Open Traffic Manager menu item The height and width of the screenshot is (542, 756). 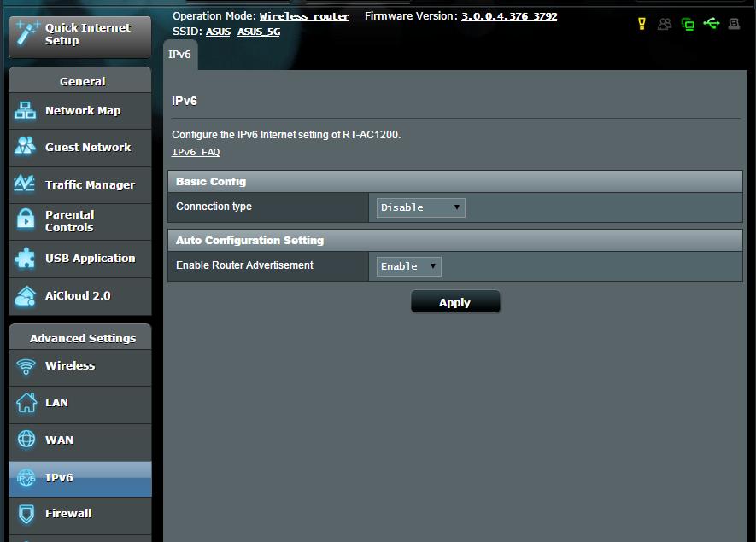pos(80,185)
